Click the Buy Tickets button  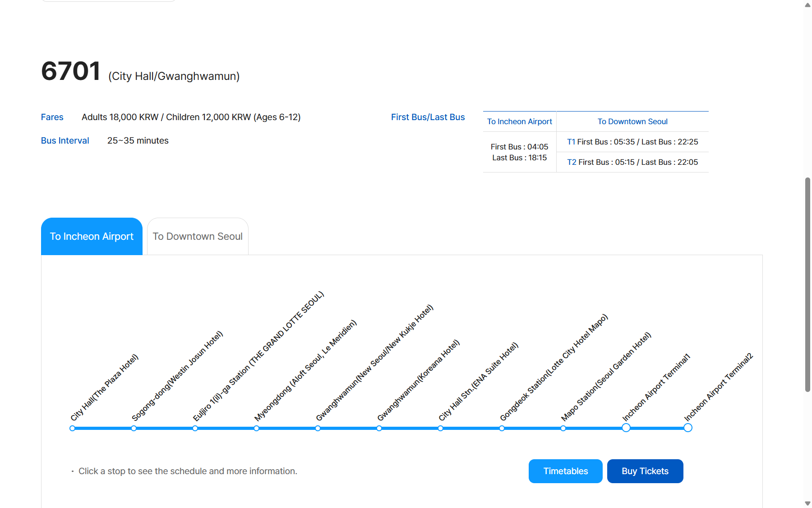tap(645, 471)
